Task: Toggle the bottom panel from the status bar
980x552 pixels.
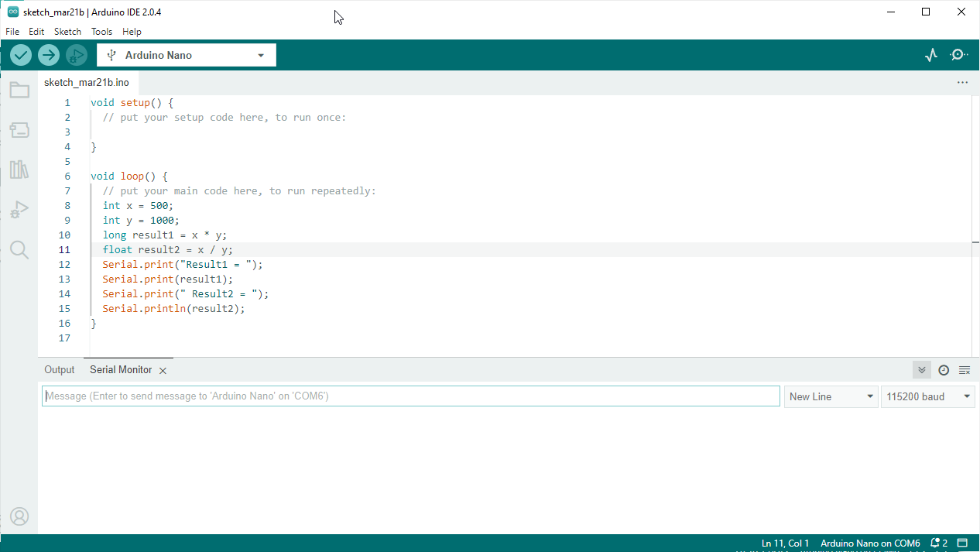Action: [x=963, y=543]
